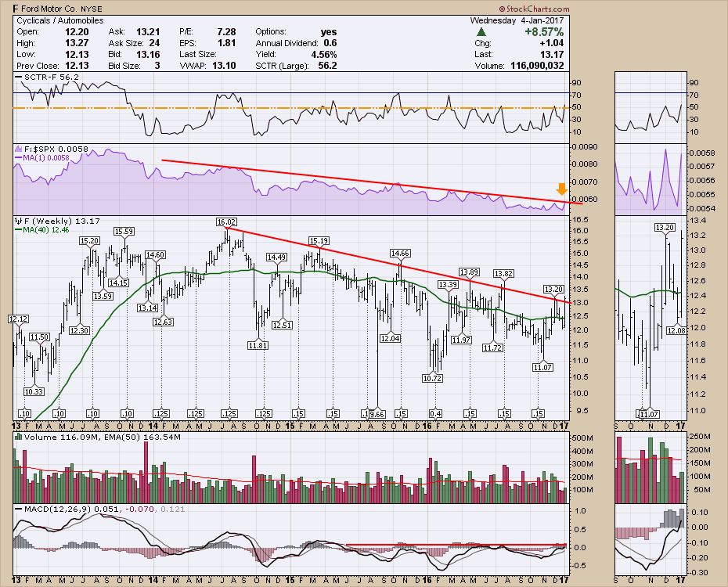
Task: Click the 12.12 starting price label
Action: click(x=18, y=319)
